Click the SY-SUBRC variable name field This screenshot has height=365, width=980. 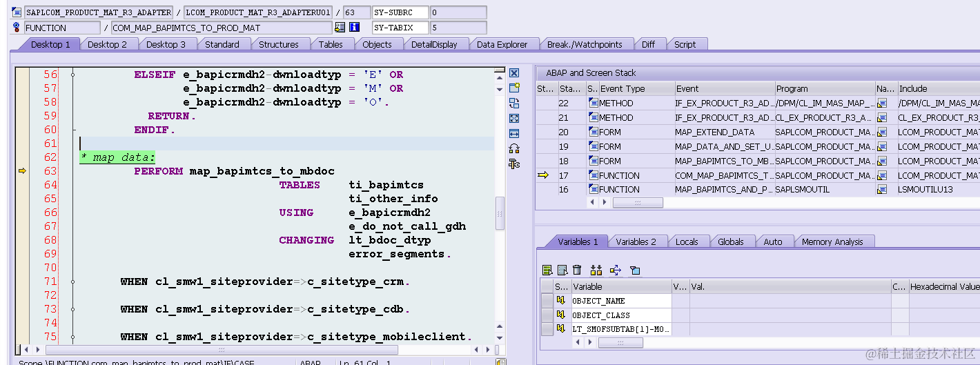point(399,12)
